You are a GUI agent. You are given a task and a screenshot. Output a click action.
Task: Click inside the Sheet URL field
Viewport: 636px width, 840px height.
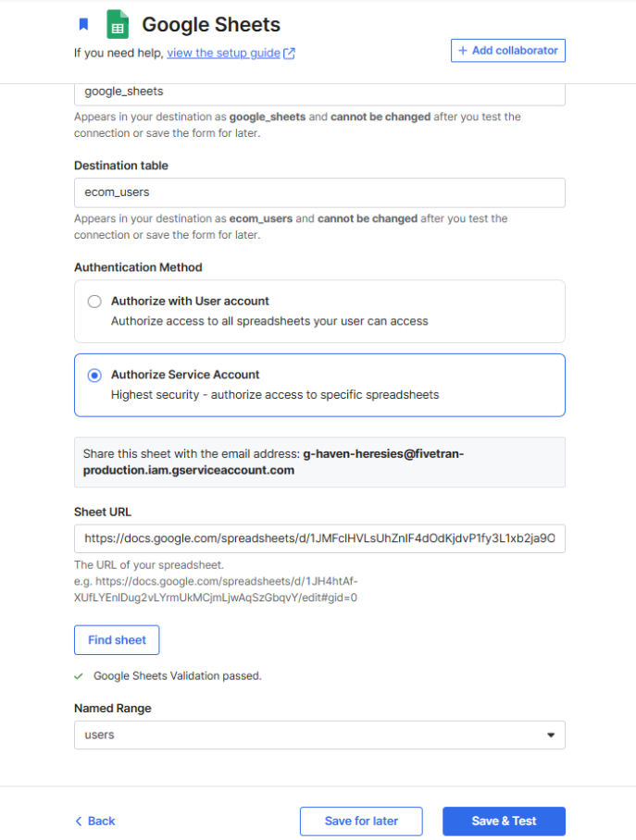pos(319,538)
